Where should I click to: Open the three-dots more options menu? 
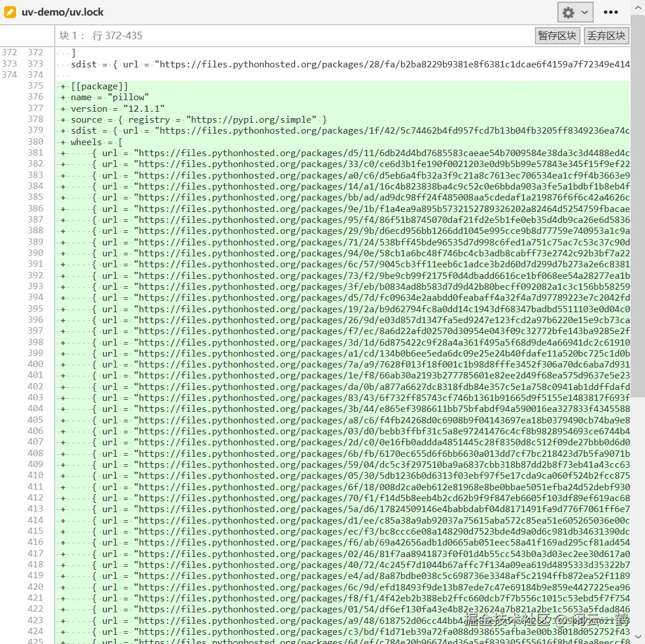pyautogui.click(x=611, y=12)
